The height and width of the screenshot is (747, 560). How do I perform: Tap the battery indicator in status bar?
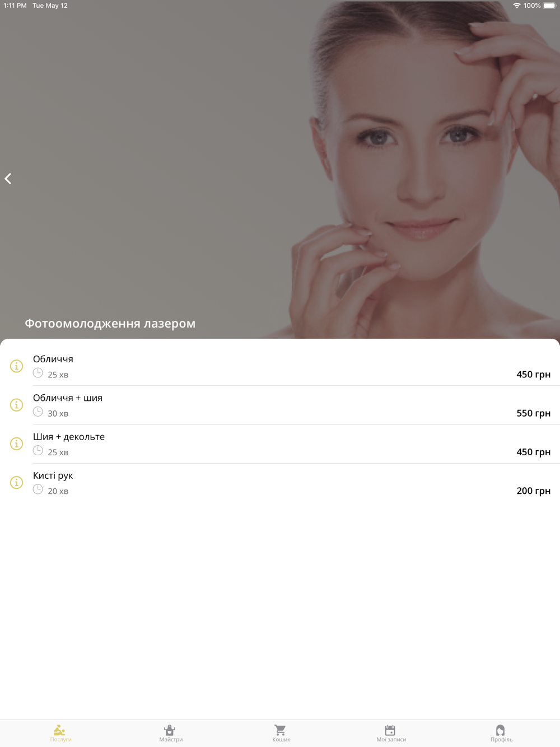click(549, 6)
